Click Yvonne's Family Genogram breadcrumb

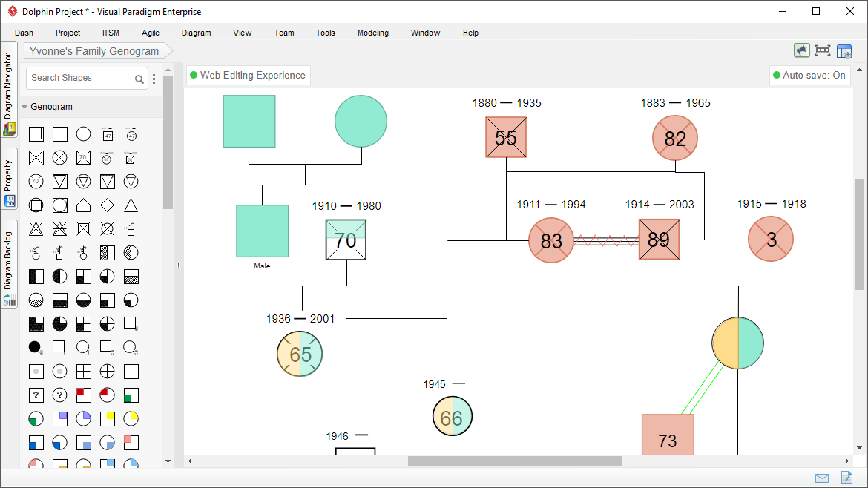coord(94,51)
